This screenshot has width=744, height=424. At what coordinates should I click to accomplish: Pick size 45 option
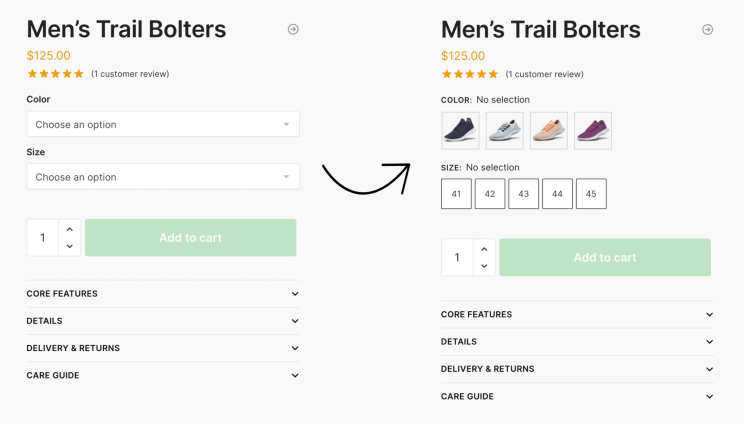591,194
